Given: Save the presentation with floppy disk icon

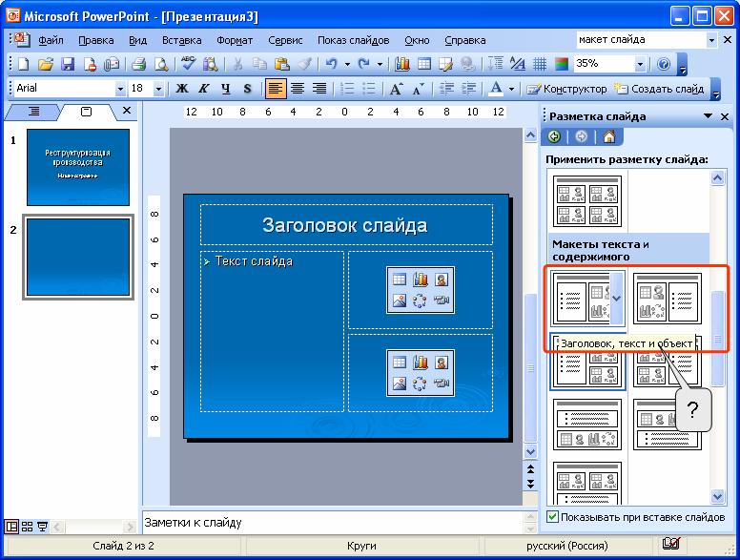Looking at the screenshot, I should click(x=68, y=64).
